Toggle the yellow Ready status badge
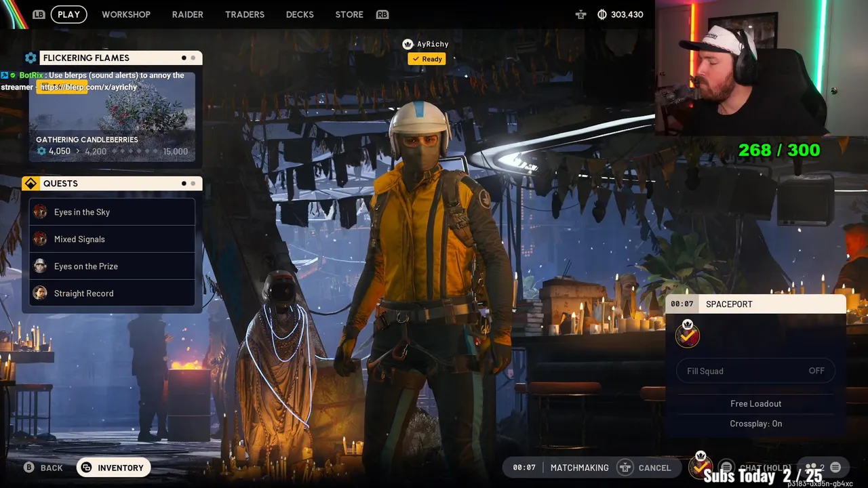The image size is (868, 488). [x=427, y=59]
